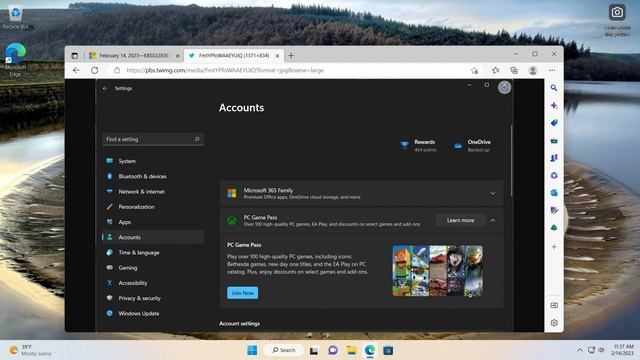The image size is (640, 360).
Task: Open Microsoft Edge on taskbar
Action: tap(370, 350)
